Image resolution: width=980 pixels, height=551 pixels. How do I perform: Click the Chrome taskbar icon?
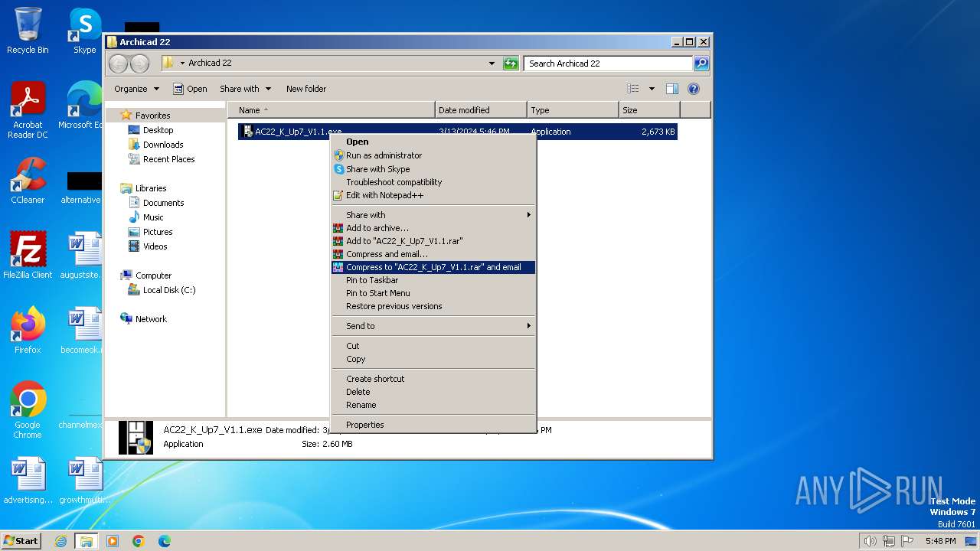coord(139,541)
